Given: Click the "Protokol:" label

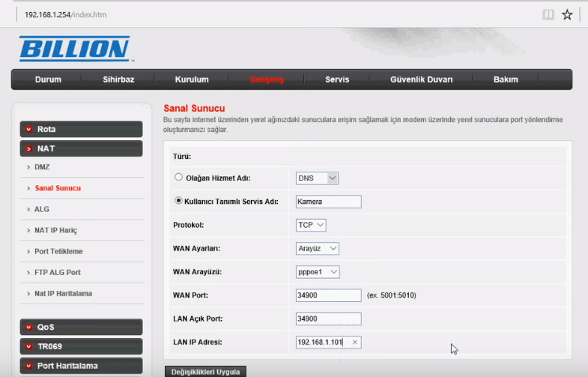Looking at the screenshot, I should click(188, 225).
